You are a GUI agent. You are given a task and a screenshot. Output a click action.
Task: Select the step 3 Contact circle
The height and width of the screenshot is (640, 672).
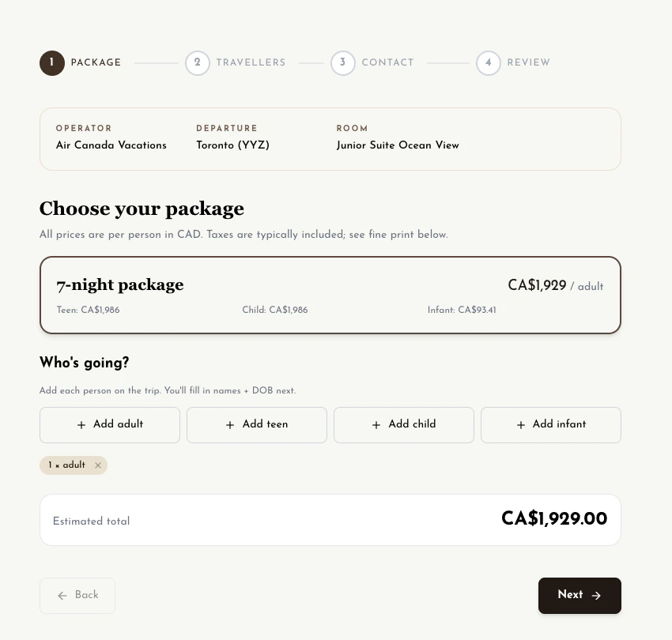(x=343, y=63)
